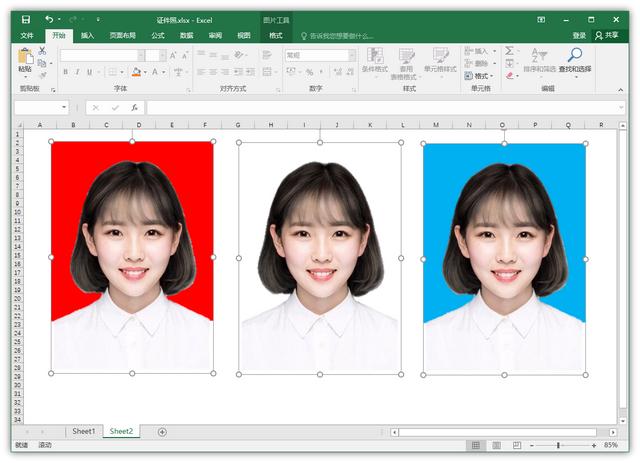Switch to the Formulas (公式) tab

158,36
